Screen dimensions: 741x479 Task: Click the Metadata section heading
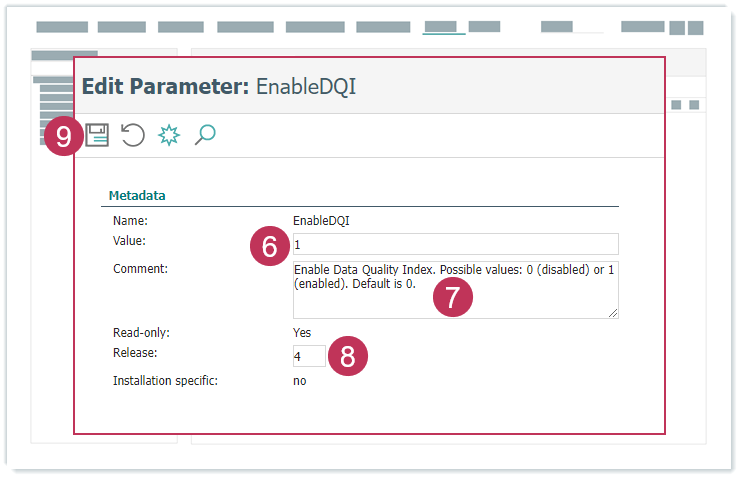click(137, 195)
